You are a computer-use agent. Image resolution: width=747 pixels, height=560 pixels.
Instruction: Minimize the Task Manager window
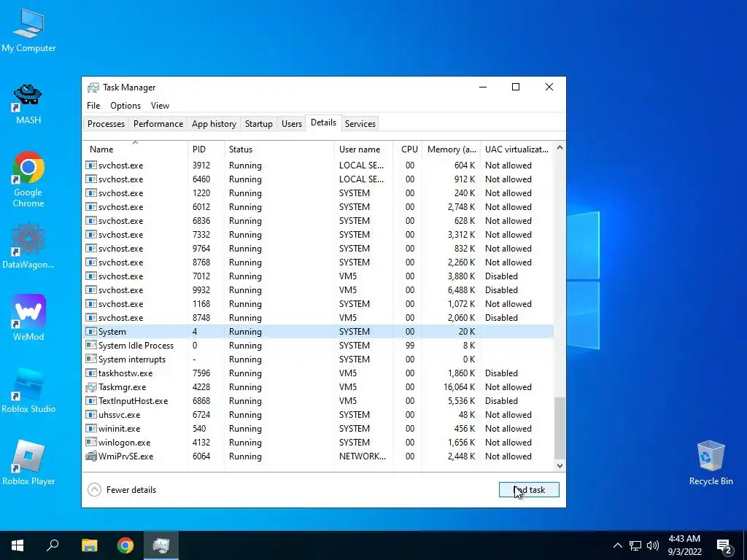click(x=483, y=87)
